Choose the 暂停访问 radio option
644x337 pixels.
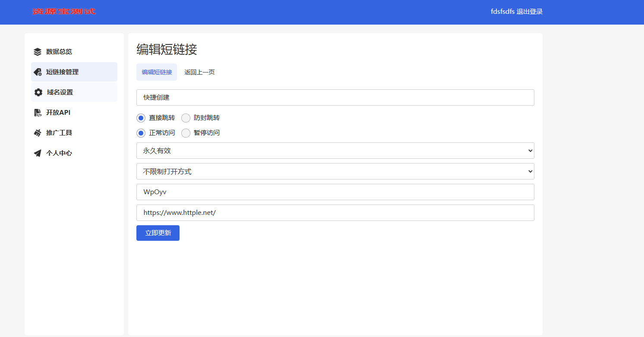[x=186, y=133]
